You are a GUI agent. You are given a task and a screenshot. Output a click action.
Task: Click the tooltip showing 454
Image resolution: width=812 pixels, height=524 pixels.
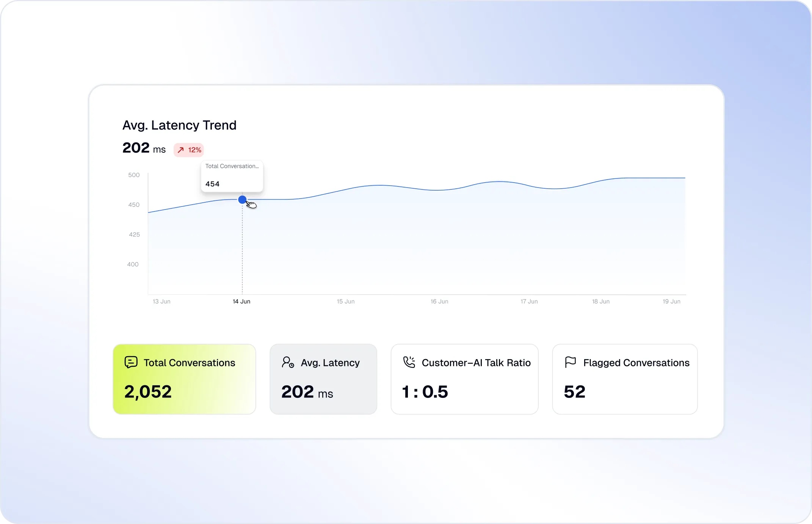click(232, 176)
